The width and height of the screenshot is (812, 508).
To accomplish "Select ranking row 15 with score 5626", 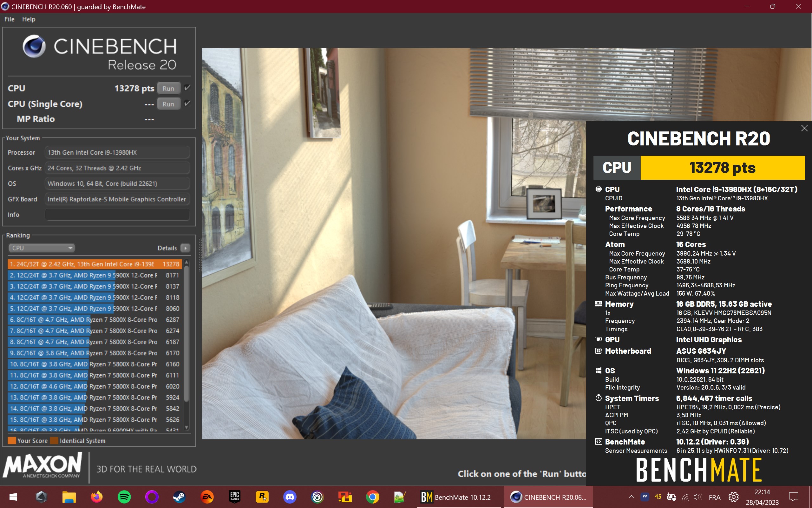I will click(95, 419).
